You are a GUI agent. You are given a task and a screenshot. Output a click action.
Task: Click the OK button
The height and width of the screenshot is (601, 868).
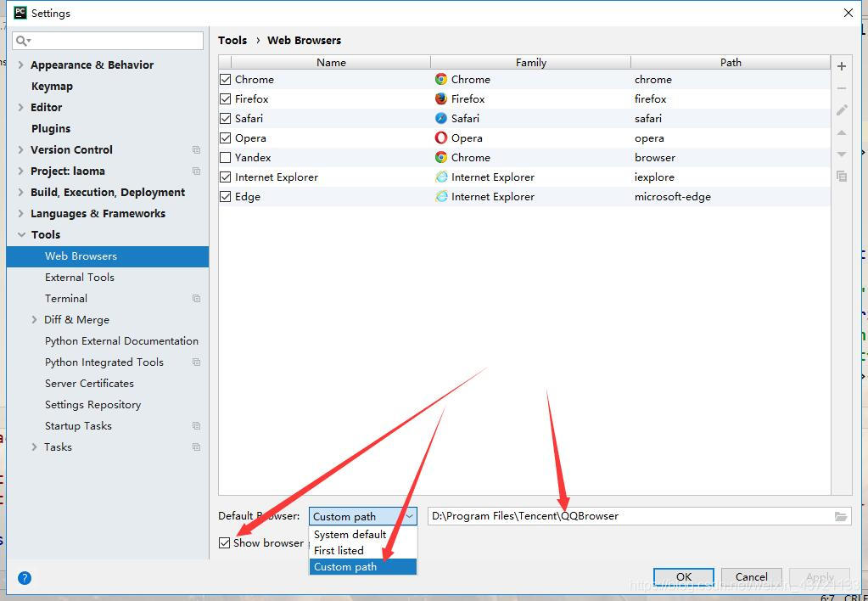684,576
